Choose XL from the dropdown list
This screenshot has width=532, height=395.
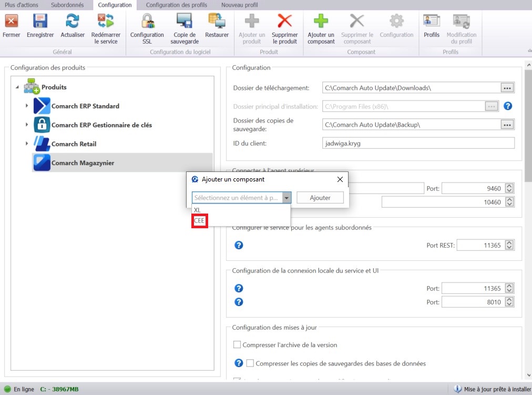(x=198, y=210)
